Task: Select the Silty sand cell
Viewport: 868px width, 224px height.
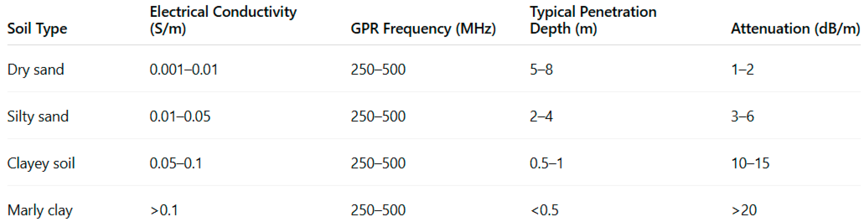Action: [38, 116]
